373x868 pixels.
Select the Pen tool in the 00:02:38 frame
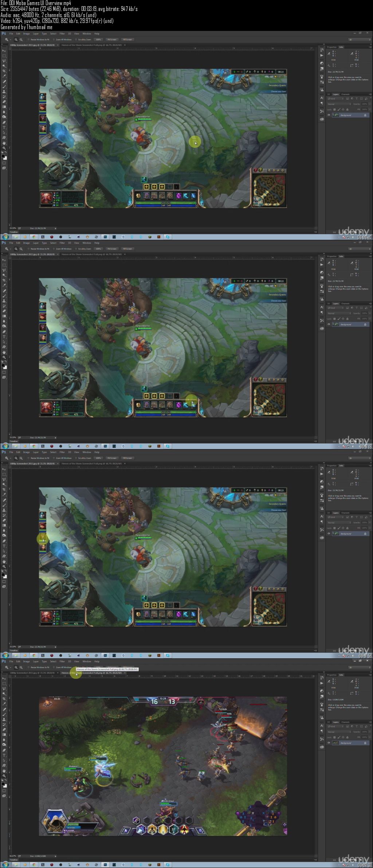[4, 750]
